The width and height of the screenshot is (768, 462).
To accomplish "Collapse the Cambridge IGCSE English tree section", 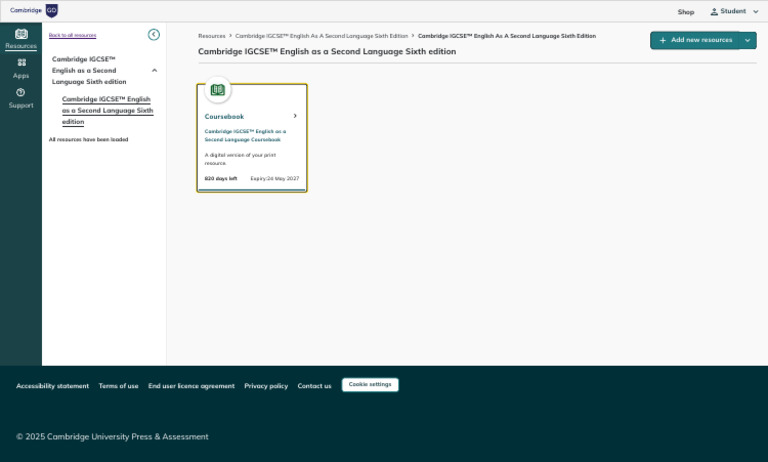I will pyautogui.click(x=154, y=71).
